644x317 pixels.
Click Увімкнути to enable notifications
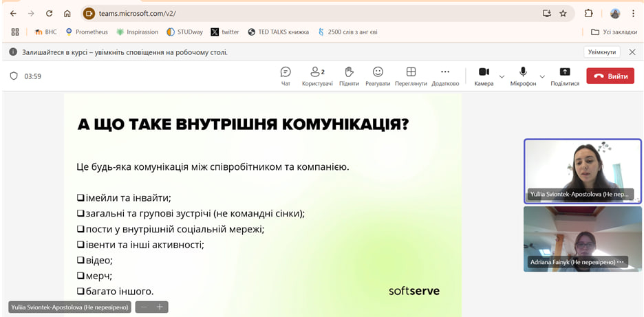point(602,52)
